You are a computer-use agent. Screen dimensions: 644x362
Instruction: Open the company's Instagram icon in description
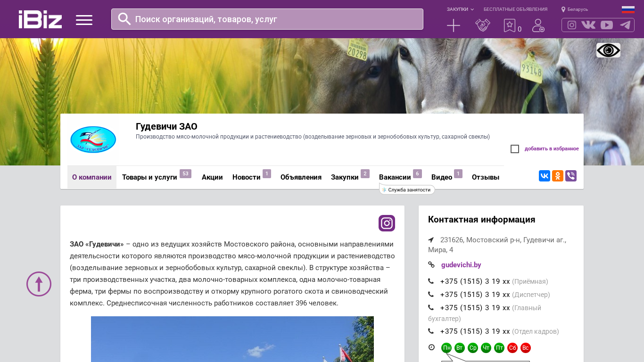click(x=387, y=223)
